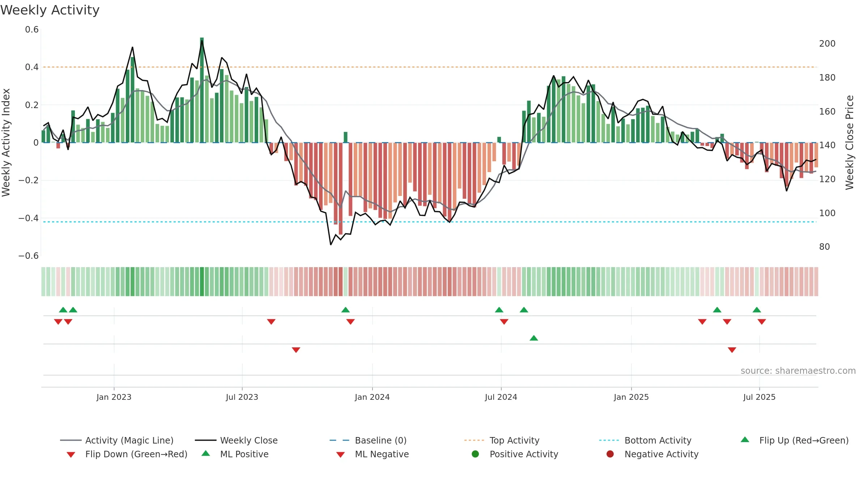Viewport: 868px width, 488px height.
Task: Click the Flip Up marker just before Jul 2024
Action: [x=499, y=310]
